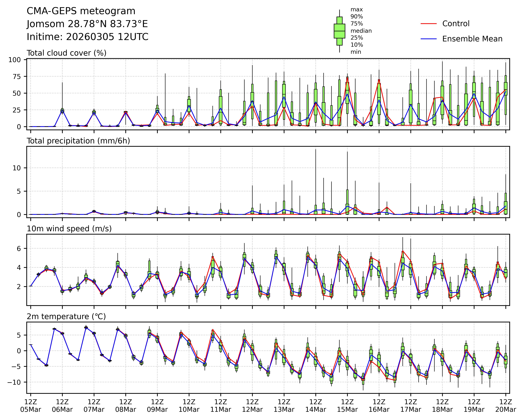Click the 'Total cloud cover (%)' panel title
523x420 pixels.
coord(66,53)
